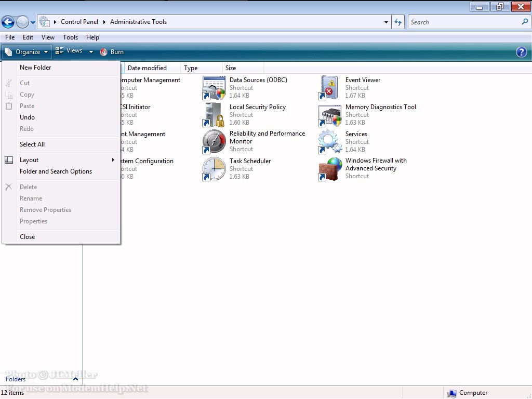The image size is (532, 399).
Task: Click the Refresh button beside address bar
Action: click(x=398, y=22)
